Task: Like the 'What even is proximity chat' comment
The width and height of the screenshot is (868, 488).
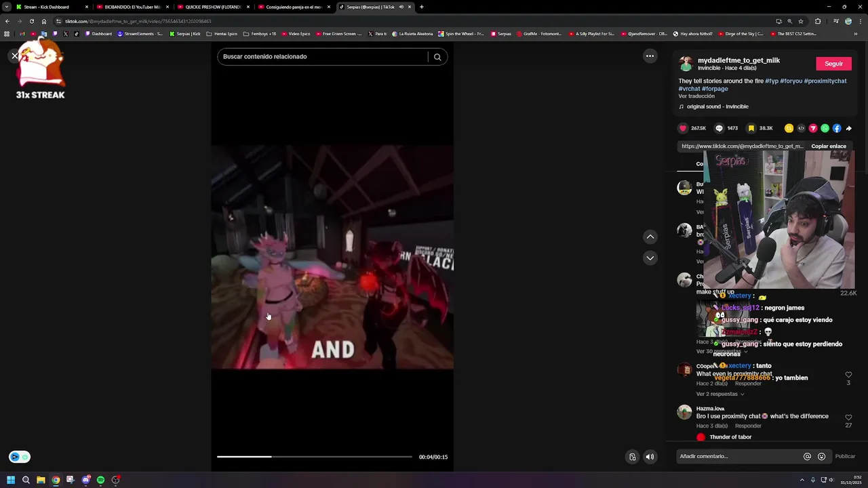Action: 848,375
